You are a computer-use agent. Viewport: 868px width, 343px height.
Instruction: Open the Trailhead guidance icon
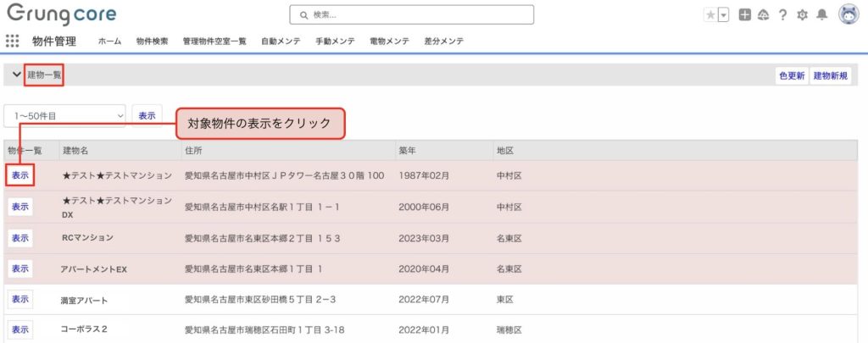coord(763,14)
